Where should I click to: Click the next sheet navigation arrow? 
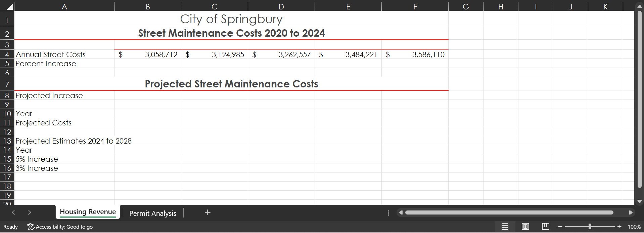(x=30, y=212)
